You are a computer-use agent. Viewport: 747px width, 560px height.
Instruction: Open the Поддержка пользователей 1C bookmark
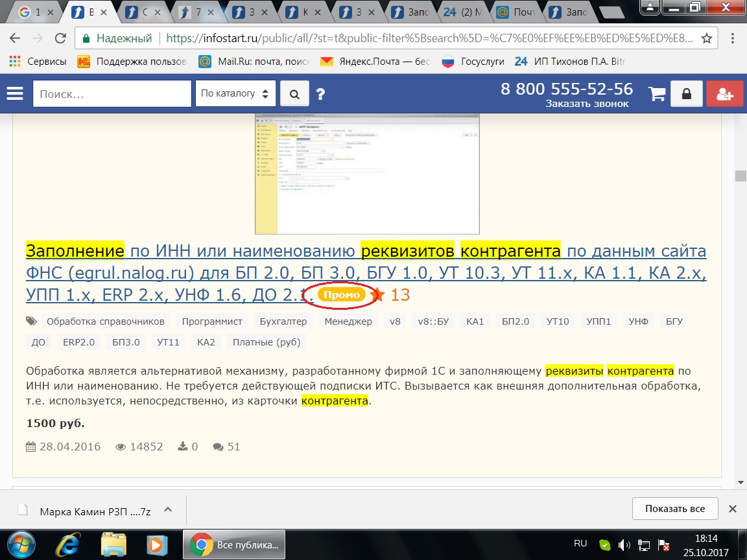(132, 62)
